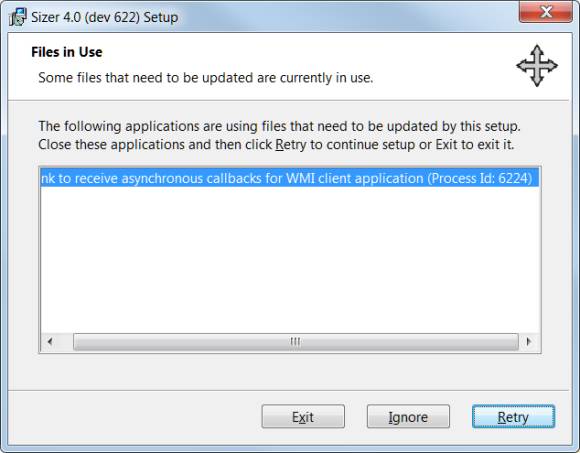Click the gray footer area left of Exit
The width and height of the screenshot is (580, 453).
133,417
